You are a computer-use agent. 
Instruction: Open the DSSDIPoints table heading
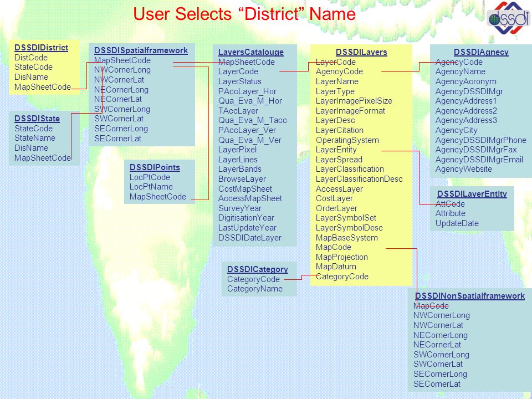[155, 167]
